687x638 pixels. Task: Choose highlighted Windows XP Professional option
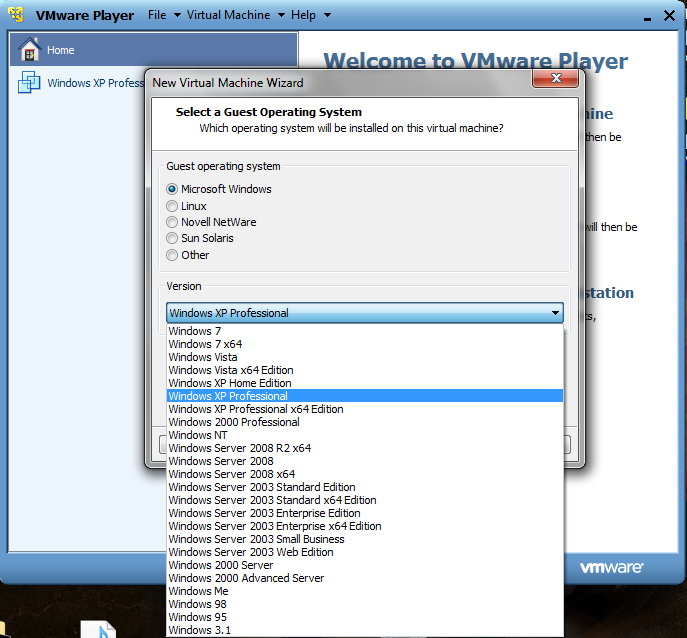tap(365, 396)
